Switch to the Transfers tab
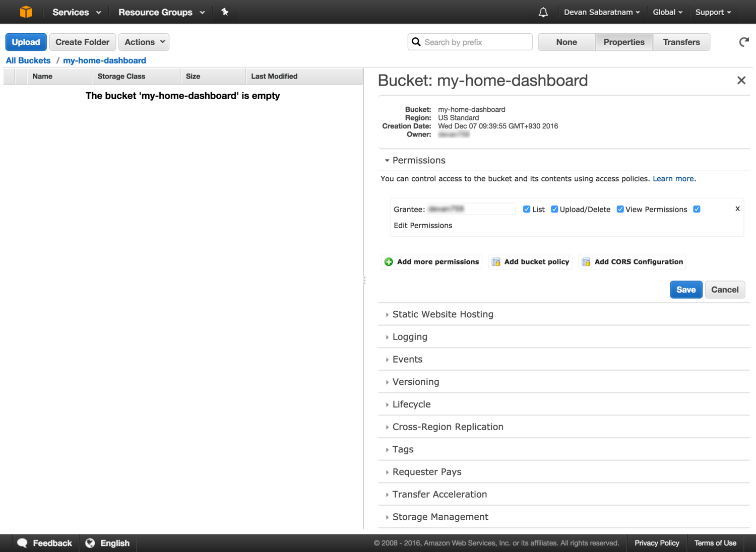Image resolution: width=756 pixels, height=552 pixels. click(681, 42)
